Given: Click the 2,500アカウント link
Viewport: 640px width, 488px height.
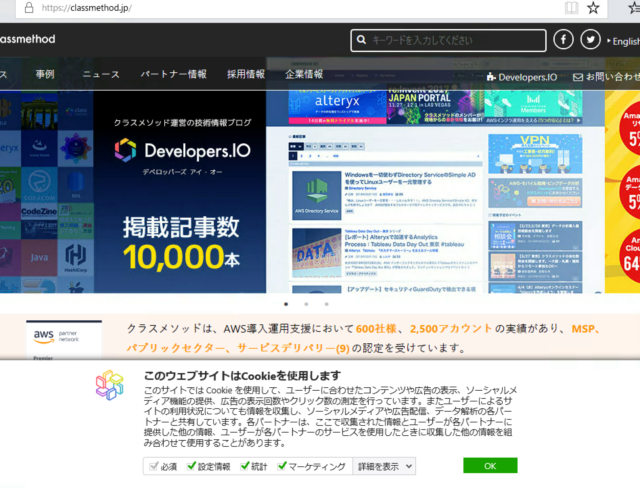Looking at the screenshot, I should (x=451, y=329).
